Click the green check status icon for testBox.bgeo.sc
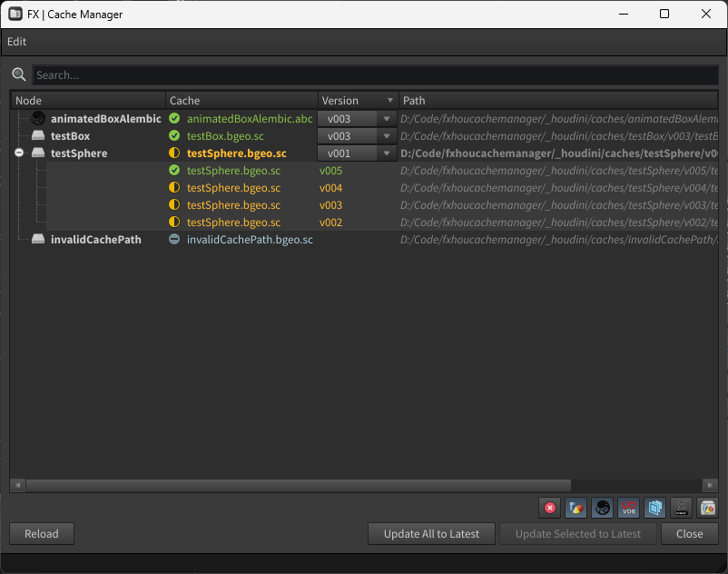The width and height of the screenshot is (728, 574). (174, 136)
